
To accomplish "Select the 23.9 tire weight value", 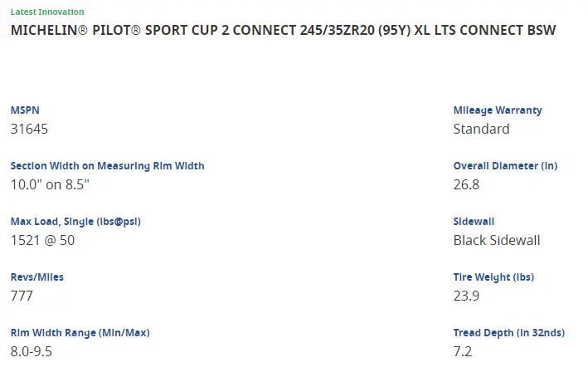I will [466, 296].
